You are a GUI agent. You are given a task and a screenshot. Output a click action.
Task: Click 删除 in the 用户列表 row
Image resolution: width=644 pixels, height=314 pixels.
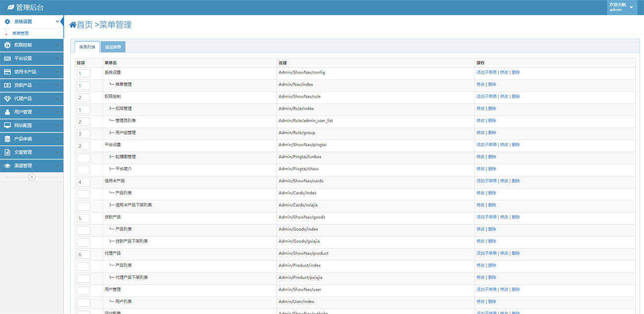point(492,302)
